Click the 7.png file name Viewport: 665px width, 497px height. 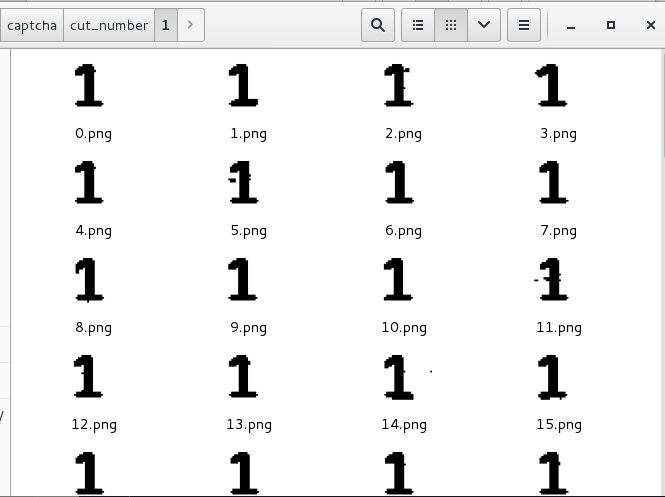click(559, 231)
